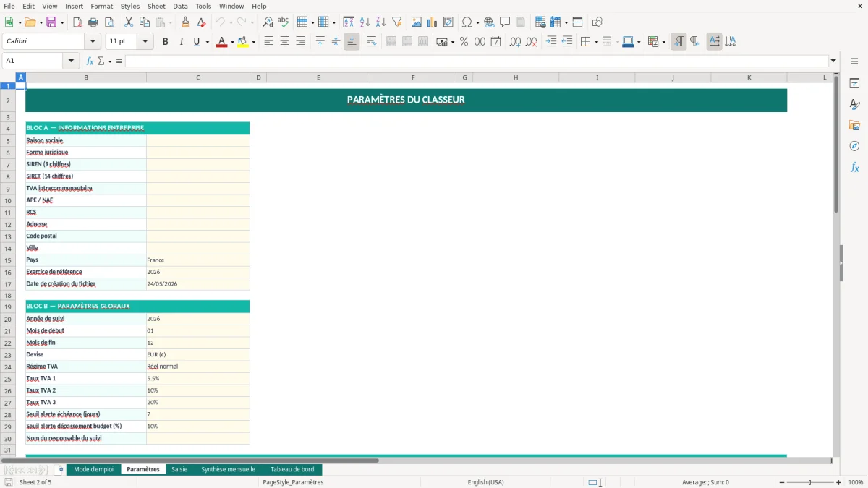Open the Styles menu
The width and height of the screenshot is (868, 488).
130,6
